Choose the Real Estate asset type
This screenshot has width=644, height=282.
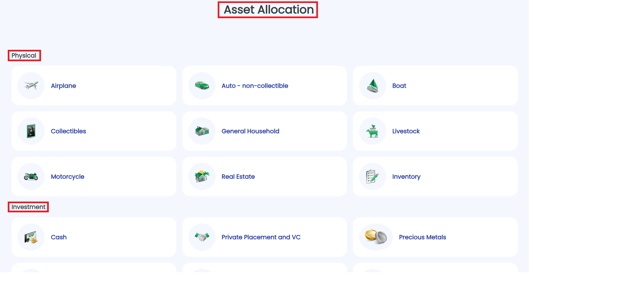pos(238,177)
